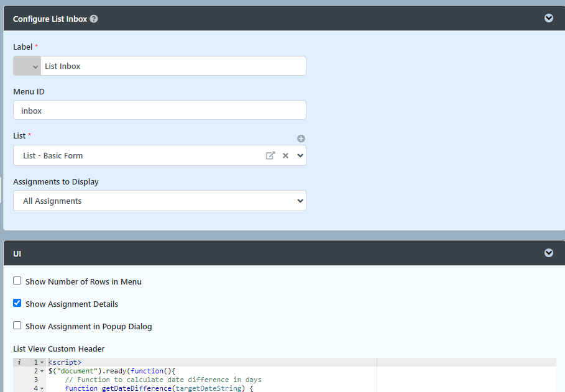Open Assignments to Display dropdown
Screen dimensions: 565x392
click(160, 201)
